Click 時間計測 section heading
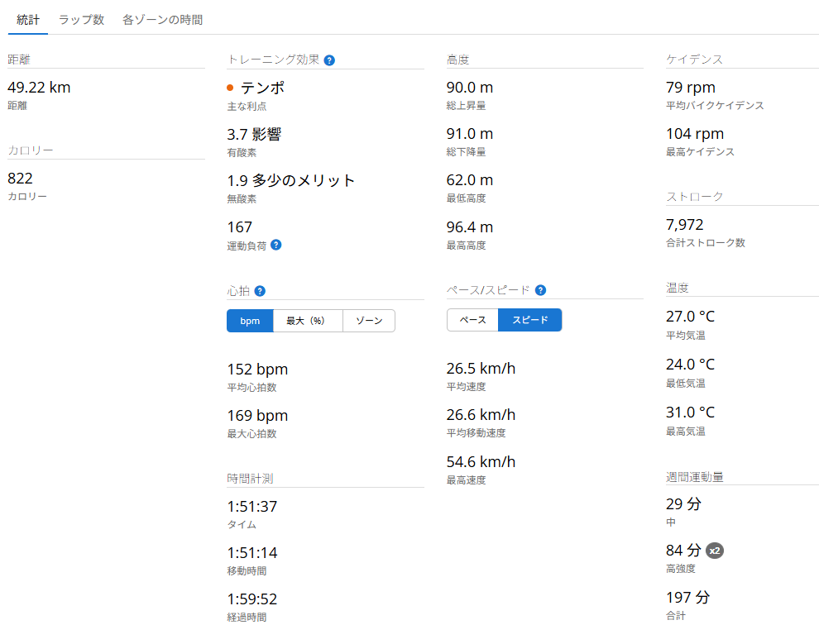Viewport: 819px width, 644px height. point(250,479)
